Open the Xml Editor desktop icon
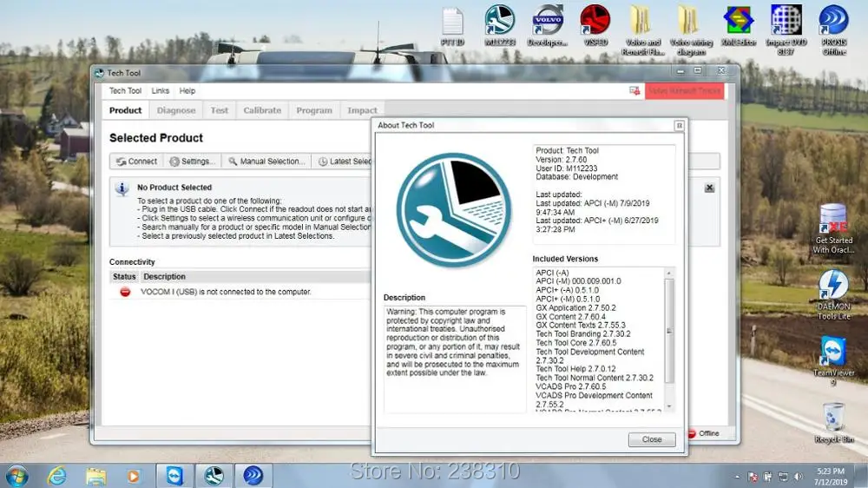868x488 pixels. coord(739,25)
